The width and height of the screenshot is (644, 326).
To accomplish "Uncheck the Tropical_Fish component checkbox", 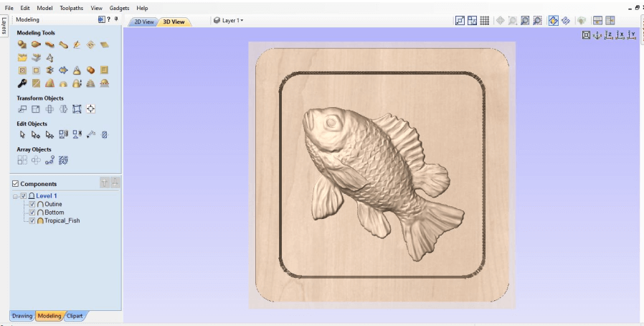I will (x=32, y=220).
